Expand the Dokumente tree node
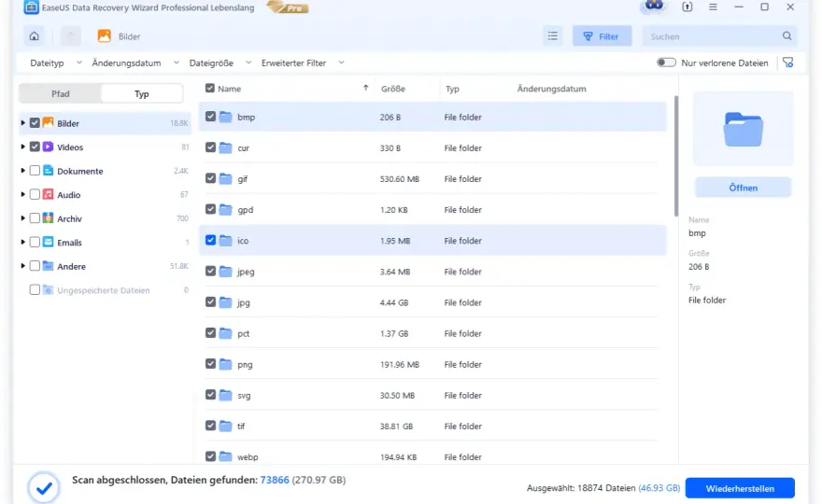 (x=22, y=170)
